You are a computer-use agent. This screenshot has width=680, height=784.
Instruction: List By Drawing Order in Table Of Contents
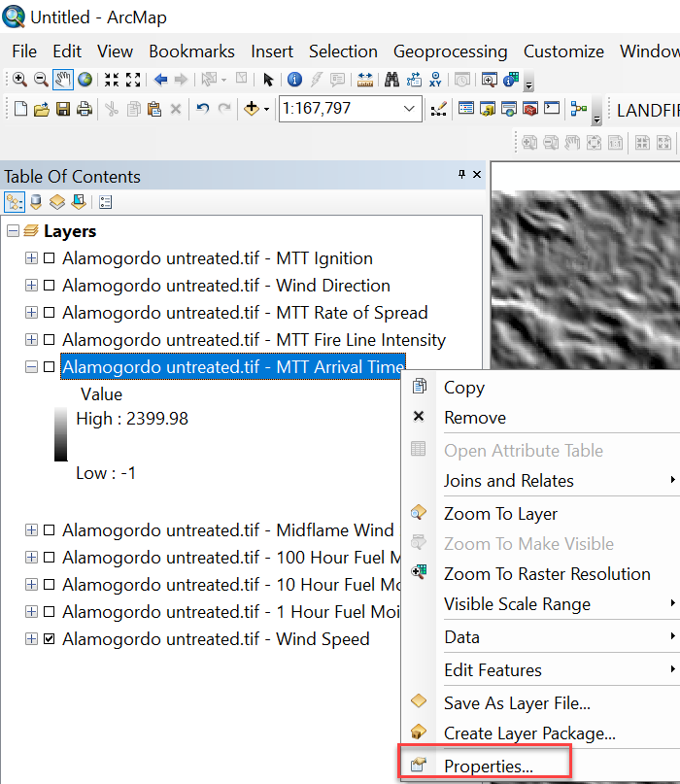(15, 202)
